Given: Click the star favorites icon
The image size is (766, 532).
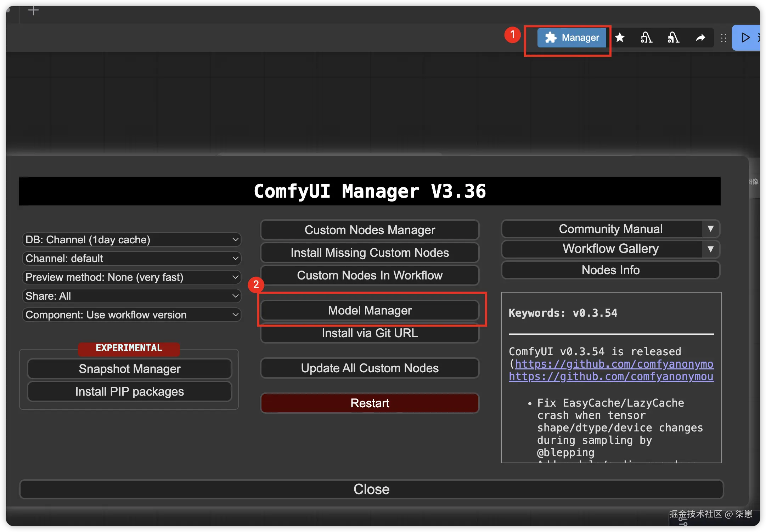Looking at the screenshot, I should 620,38.
